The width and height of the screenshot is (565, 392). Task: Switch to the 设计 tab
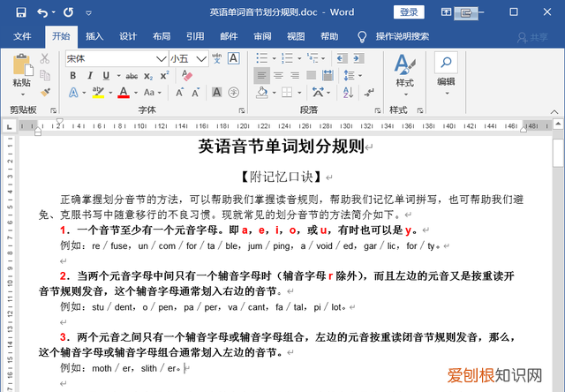(x=128, y=36)
